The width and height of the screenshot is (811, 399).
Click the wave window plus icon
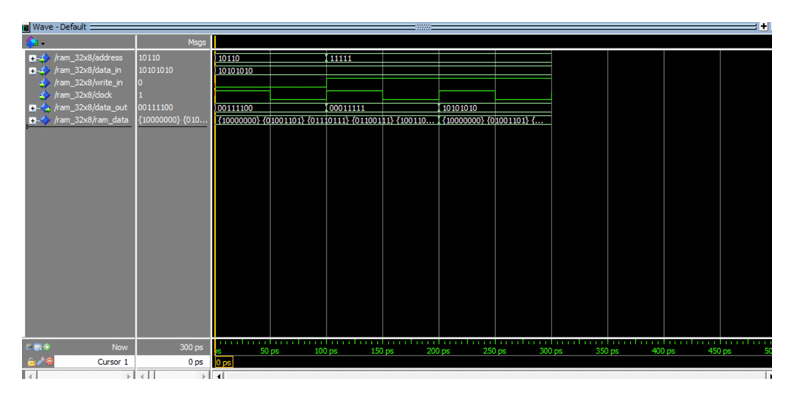pos(764,26)
